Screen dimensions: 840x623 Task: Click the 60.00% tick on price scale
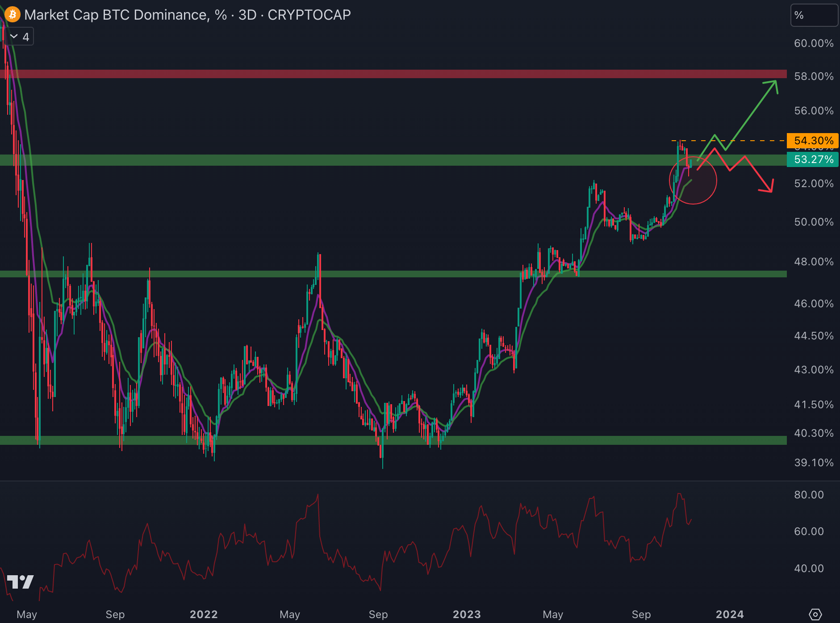(813, 43)
